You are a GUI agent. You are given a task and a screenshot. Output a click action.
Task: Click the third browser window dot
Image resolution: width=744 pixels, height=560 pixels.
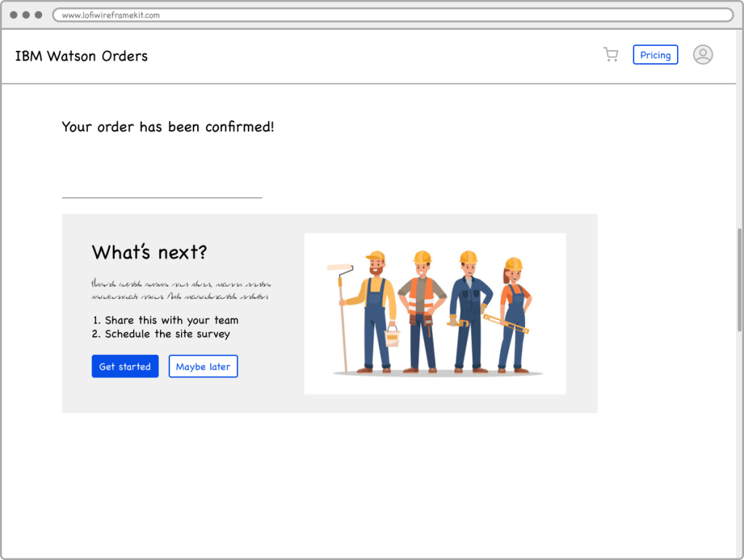(39, 15)
